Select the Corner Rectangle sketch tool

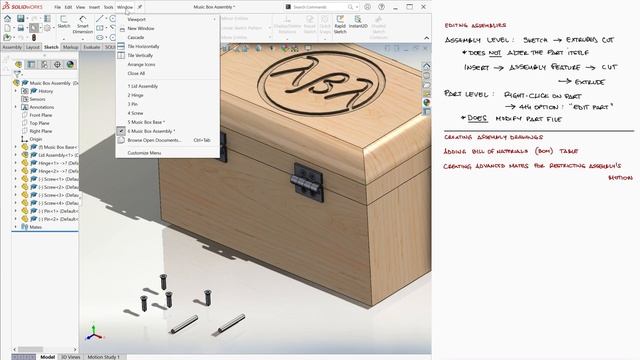coord(100,28)
